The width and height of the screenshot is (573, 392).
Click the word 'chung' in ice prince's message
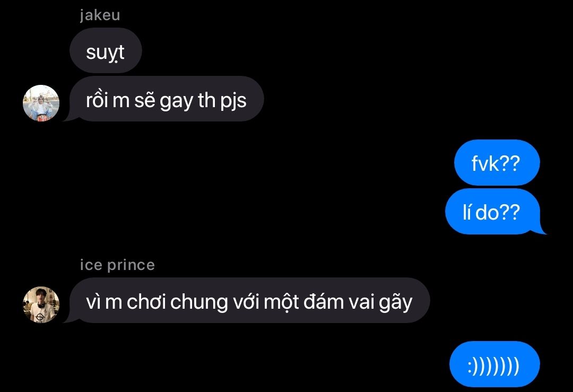pos(199,302)
